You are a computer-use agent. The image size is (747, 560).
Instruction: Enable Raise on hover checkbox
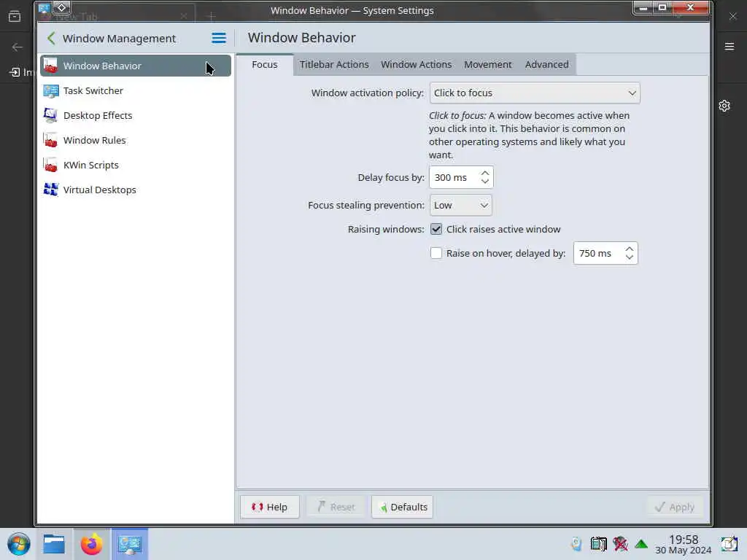coord(436,253)
